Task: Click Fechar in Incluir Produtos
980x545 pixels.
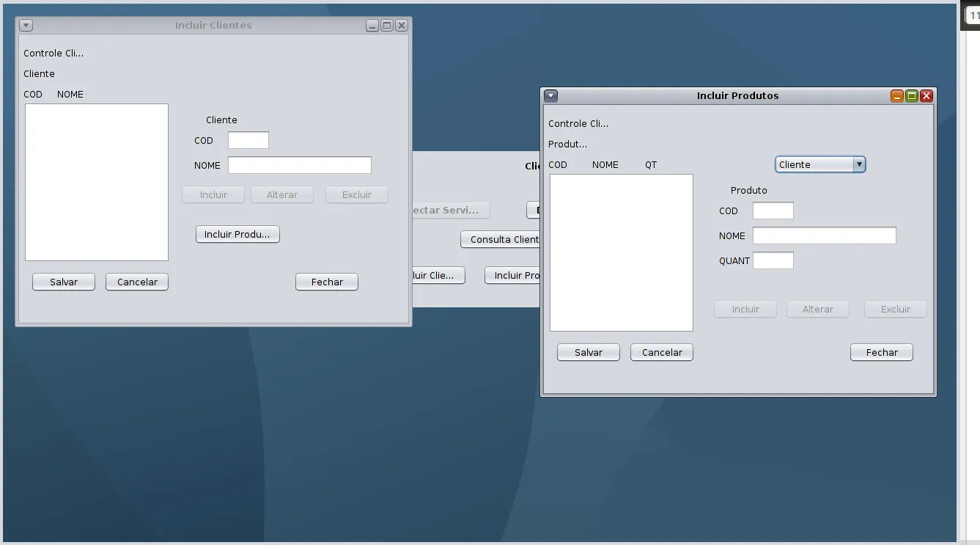Action: 882,352
